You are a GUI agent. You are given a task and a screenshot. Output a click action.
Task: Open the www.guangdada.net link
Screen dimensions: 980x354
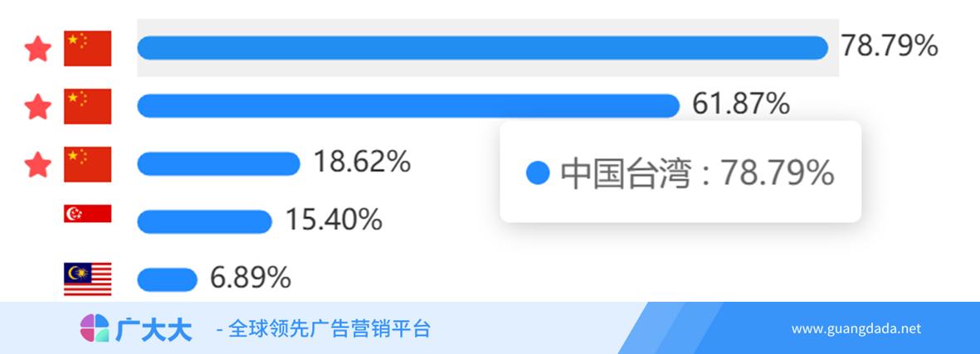click(856, 329)
